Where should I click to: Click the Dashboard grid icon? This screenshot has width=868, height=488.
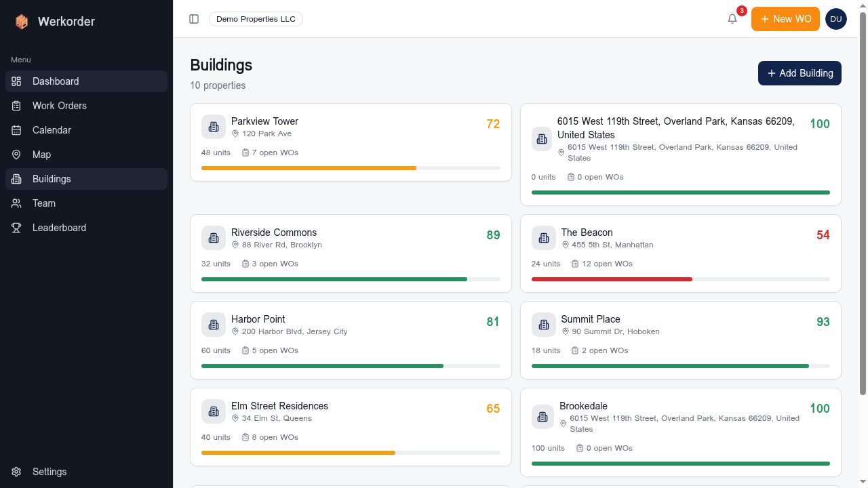pyautogui.click(x=17, y=81)
